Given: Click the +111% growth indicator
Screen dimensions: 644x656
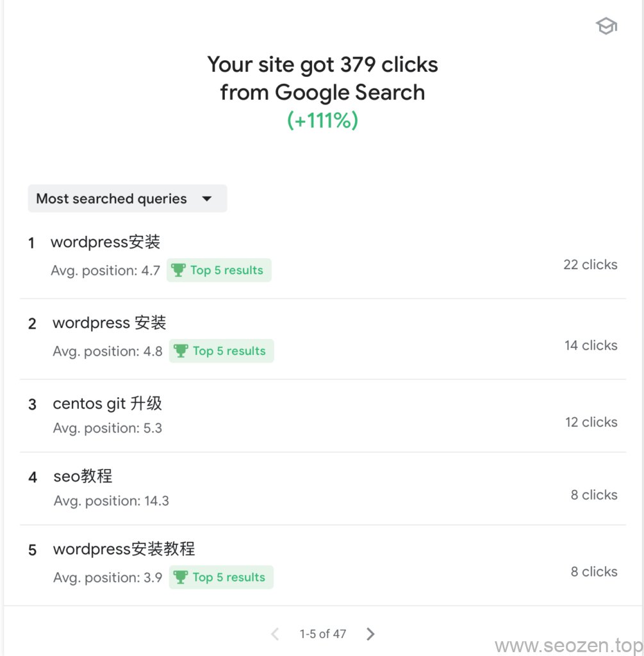Looking at the screenshot, I should [322, 120].
